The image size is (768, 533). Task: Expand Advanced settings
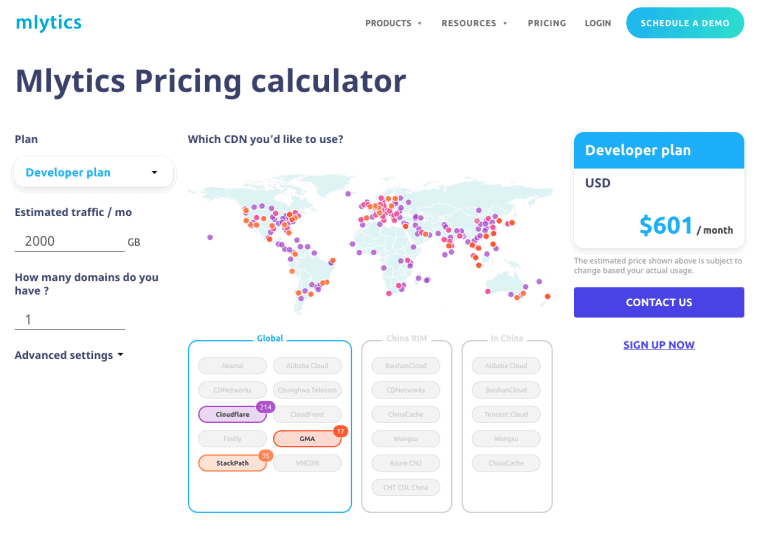[69, 355]
